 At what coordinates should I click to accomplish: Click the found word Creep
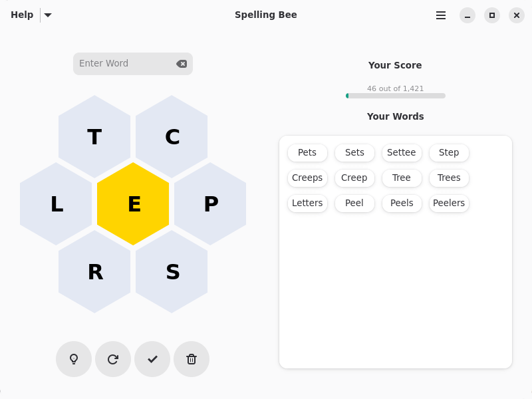point(354,178)
